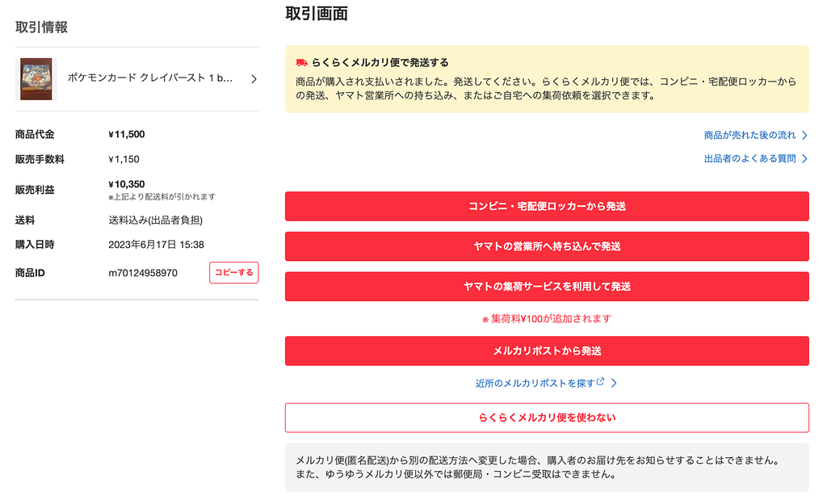Click the 集荷料¥100が追加されます notice text
The width and height of the screenshot is (827, 504).
click(546, 317)
